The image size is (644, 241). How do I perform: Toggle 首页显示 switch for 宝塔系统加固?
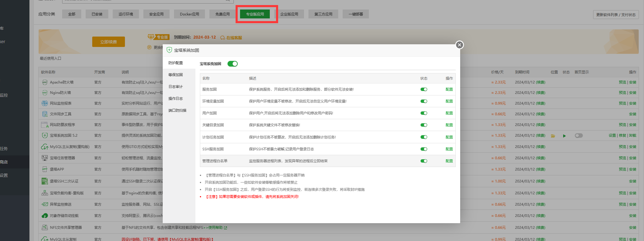pyautogui.click(x=579, y=136)
